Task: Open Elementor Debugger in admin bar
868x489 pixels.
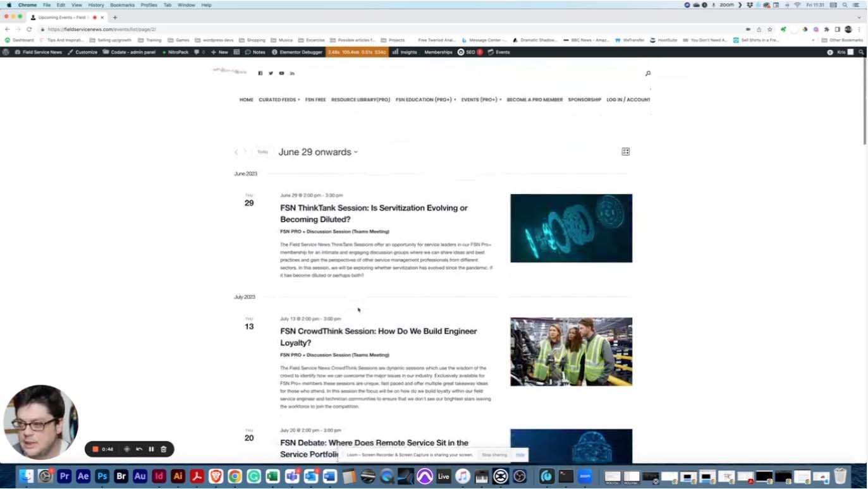Action: pyautogui.click(x=297, y=52)
